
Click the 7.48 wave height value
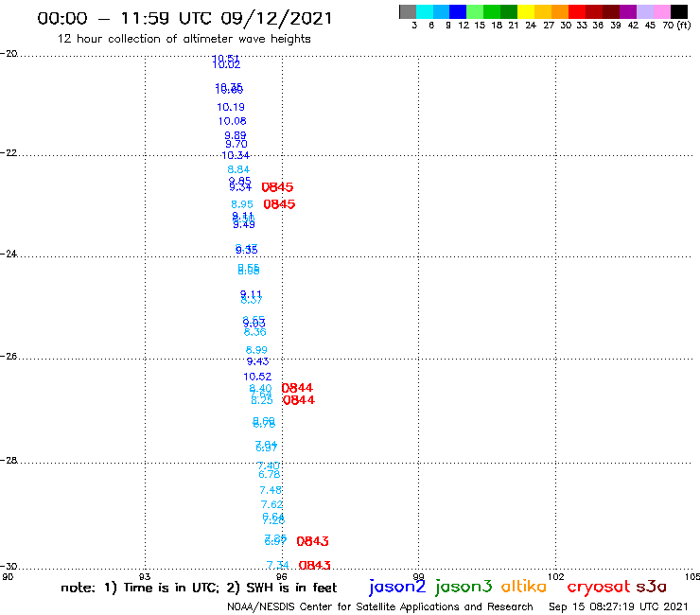click(271, 490)
